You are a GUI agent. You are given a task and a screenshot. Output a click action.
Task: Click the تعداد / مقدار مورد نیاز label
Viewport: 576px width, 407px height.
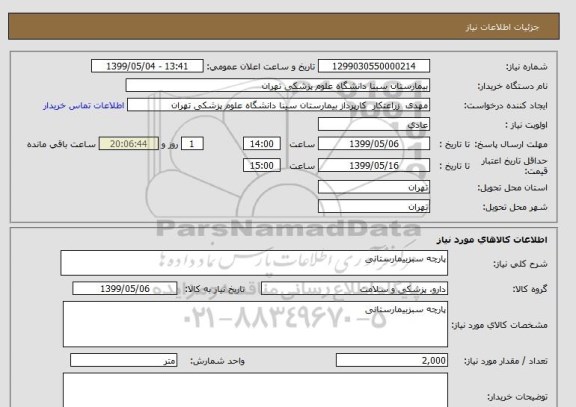506,361
